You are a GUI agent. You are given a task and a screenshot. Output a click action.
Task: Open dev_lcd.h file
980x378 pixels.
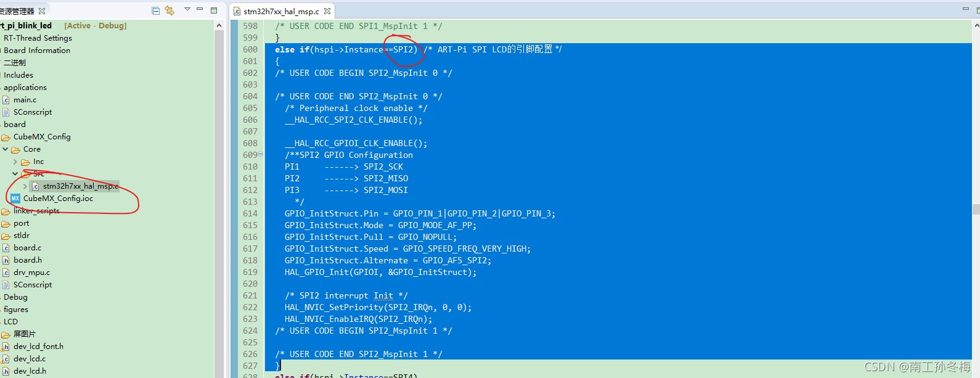(x=30, y=371)
